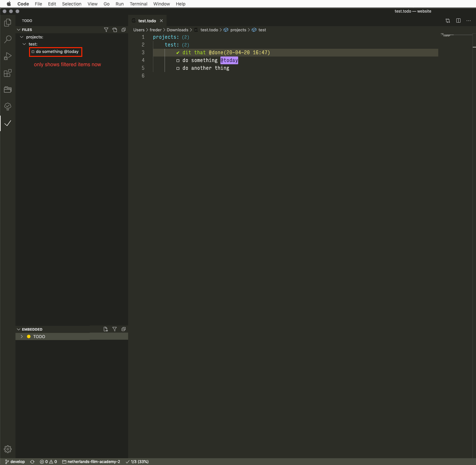Click the collapse-all icon in FILES panel
Viewport: 476px width, 465px height.
[x=124, y=29]
